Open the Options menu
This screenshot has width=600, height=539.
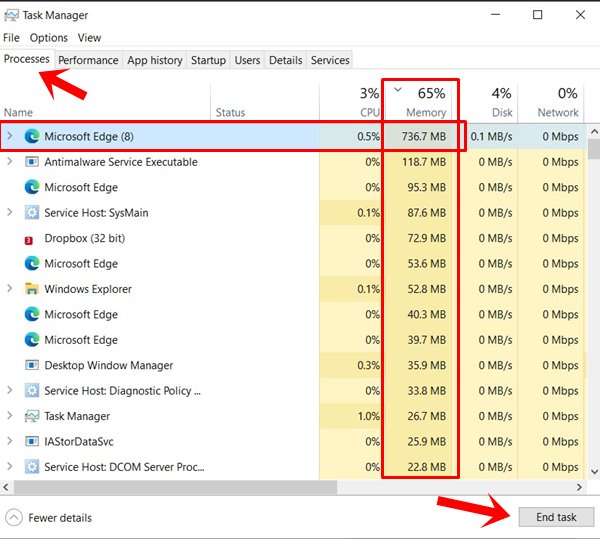click(x=49, y=38)
